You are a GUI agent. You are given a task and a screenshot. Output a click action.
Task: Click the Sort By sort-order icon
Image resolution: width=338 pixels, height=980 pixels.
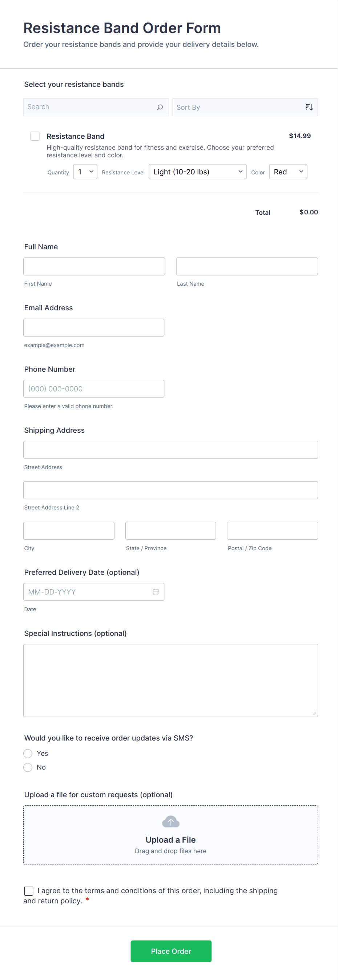pos(309,107)
